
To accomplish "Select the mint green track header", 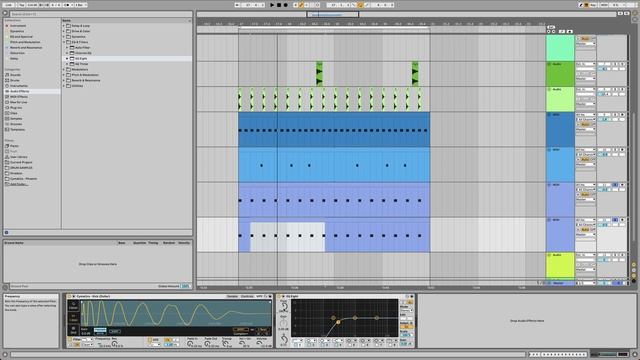I will 560,48.
